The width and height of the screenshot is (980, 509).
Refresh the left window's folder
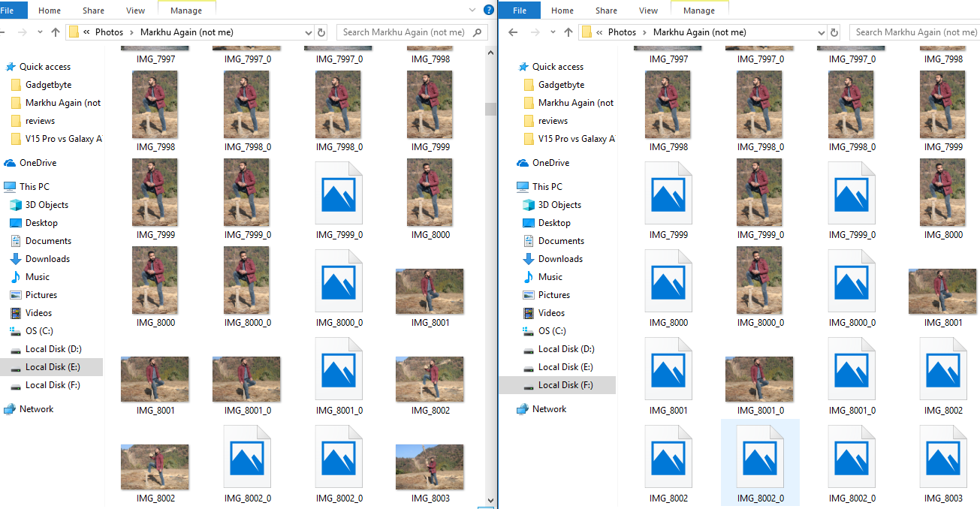[x=322, y=32]
